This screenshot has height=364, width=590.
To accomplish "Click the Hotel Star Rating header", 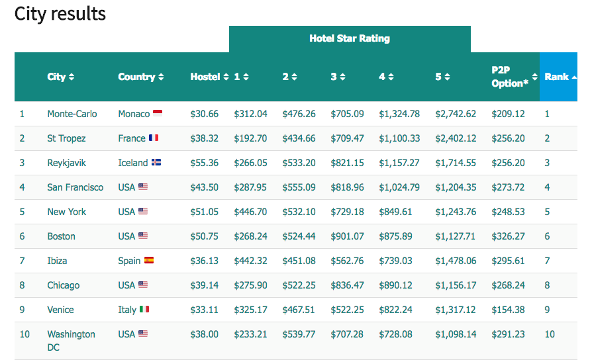I will pyautogui.click(x=350, y=39).
